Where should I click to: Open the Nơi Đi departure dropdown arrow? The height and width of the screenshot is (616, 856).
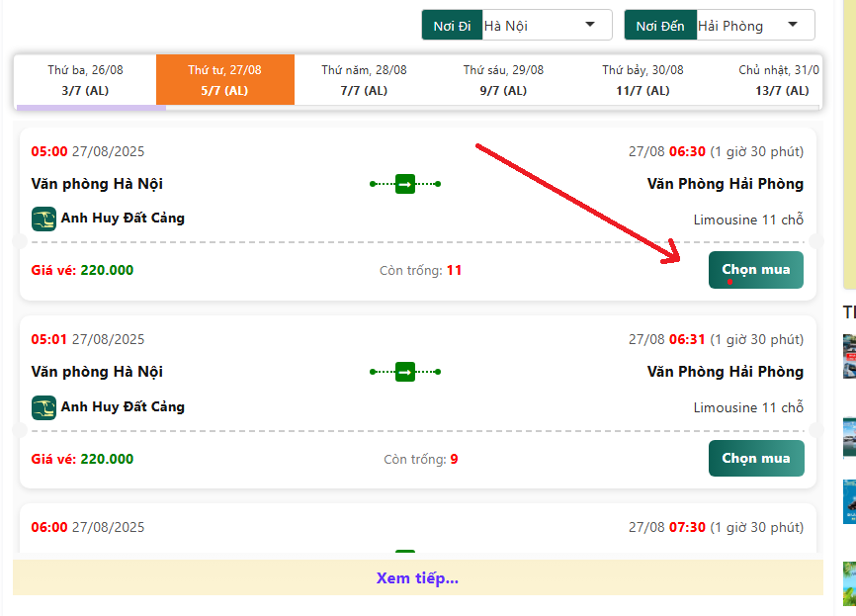pos(590,25)
